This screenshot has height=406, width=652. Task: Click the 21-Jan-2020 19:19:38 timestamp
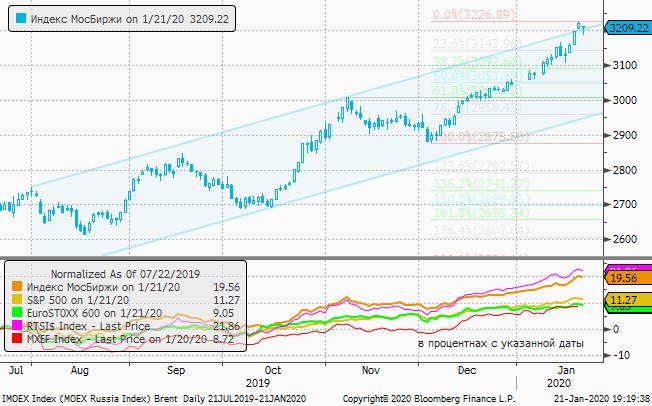[602, 399]
